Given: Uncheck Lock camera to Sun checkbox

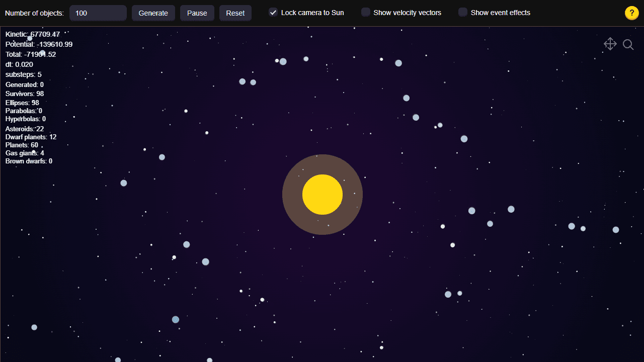Looking at the screenshot, I should tap(273, 13).
